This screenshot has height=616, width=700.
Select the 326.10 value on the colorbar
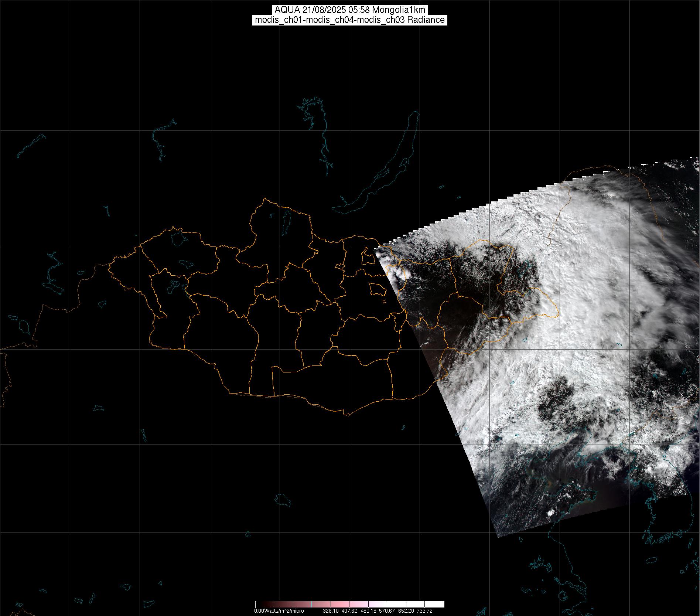331,611
